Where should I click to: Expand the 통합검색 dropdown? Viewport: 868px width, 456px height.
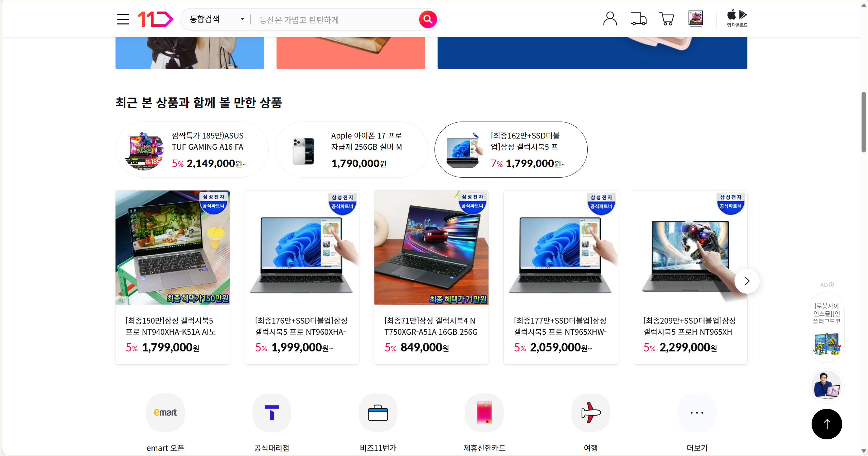pyautogui.click(x=217, y=19)
